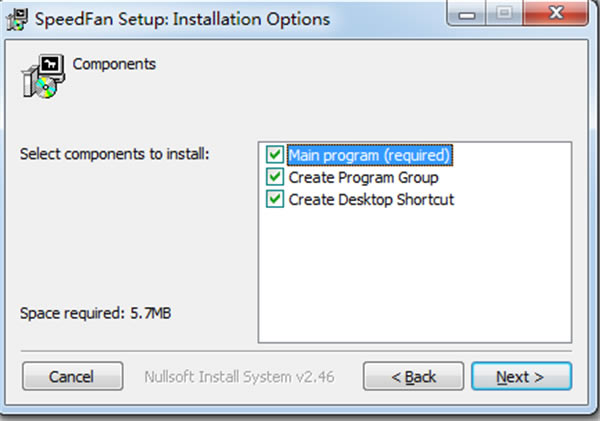Select the Main program (required) list item
The height and width of the screenshot is (421, 600).
click(x=370, y=155)
